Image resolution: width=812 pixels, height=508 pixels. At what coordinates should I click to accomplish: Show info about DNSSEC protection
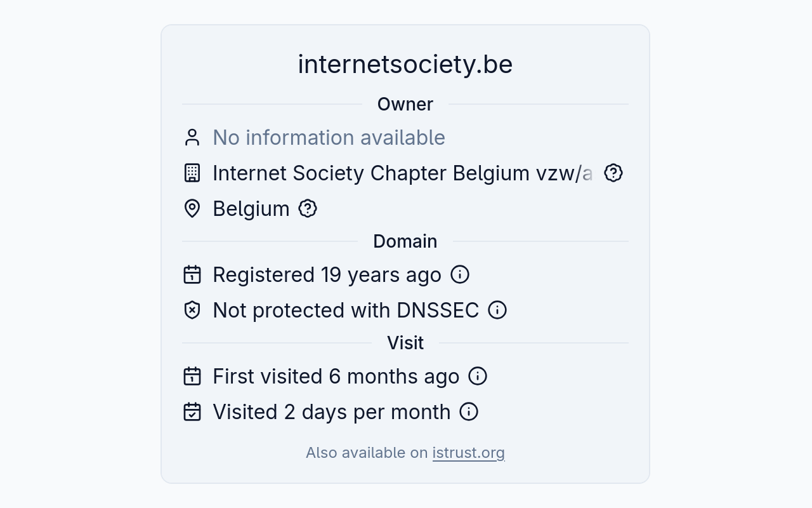pyautogui.click(x=497, y=310)
